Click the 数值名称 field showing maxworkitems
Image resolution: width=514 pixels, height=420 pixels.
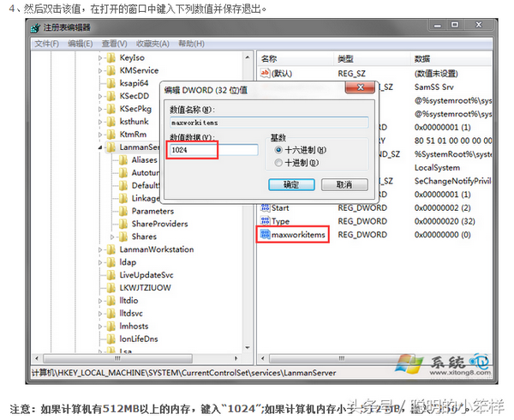click(269, 123)
